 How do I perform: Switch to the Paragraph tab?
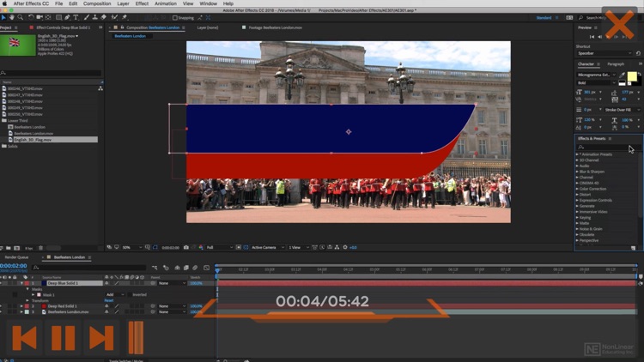pyautogui.click(x=616, y=64)
